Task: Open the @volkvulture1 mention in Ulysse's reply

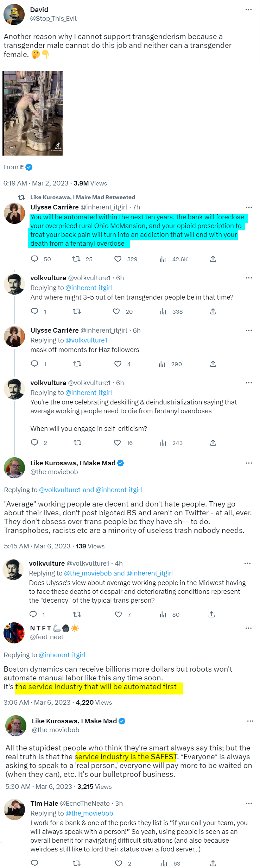Action: [x=86, y=340]
